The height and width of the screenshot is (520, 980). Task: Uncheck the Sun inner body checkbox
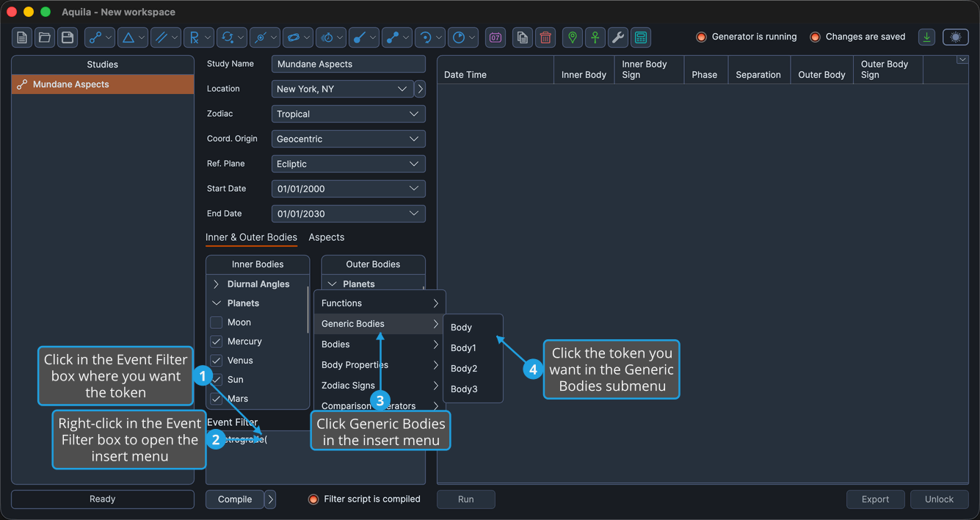(217, 380)
